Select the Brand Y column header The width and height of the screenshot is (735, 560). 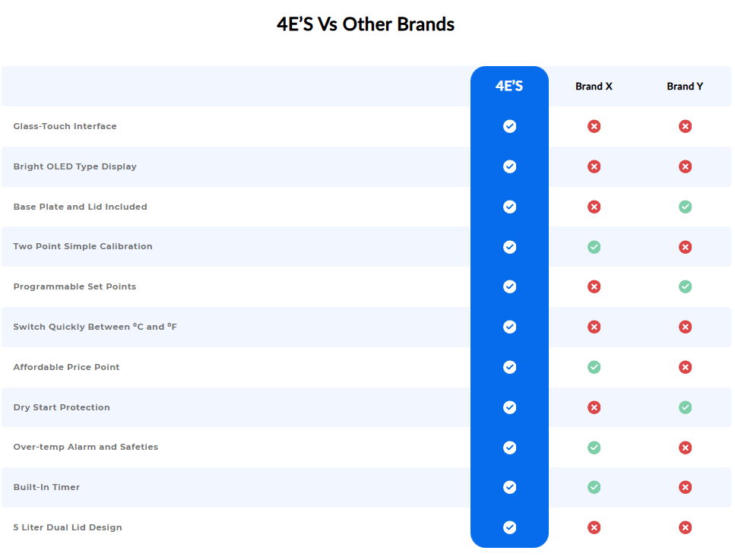685,87
